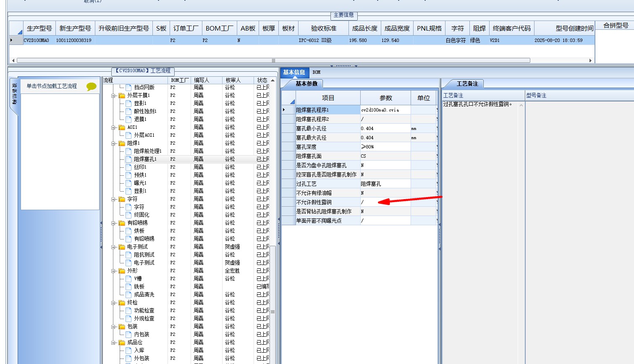The height and width of the screenshot is (364, 634).
Task: Click the document icon beside 曝光1
Action: tap(129, 183)
